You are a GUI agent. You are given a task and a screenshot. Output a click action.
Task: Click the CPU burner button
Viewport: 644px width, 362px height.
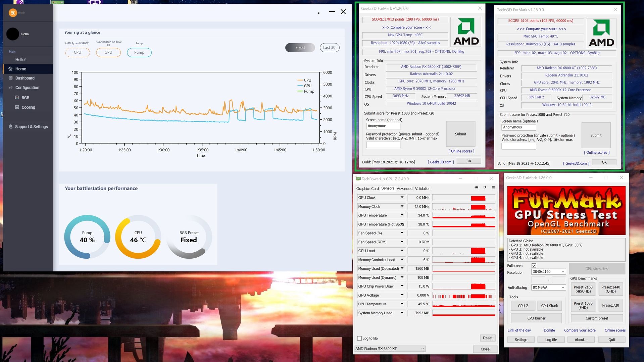536,318
